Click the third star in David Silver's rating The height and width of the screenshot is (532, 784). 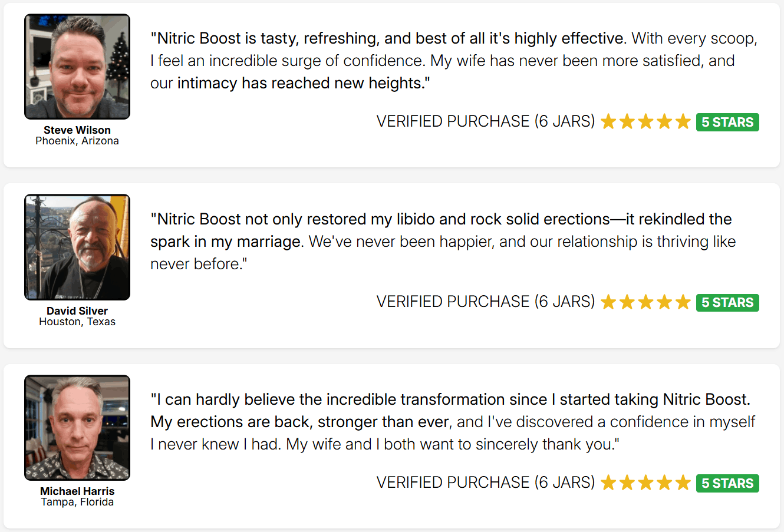click(x=646, y=302)
